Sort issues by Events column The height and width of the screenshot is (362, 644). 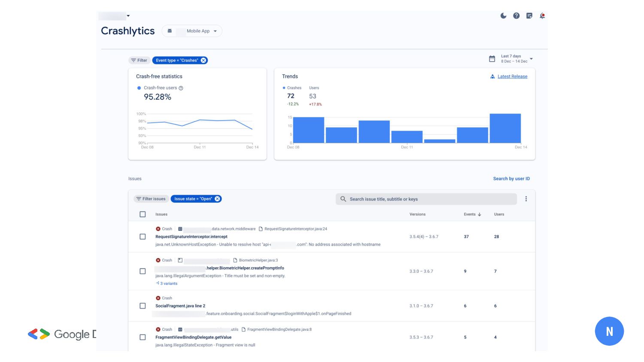pyautogui.click(x=472, y=214)
